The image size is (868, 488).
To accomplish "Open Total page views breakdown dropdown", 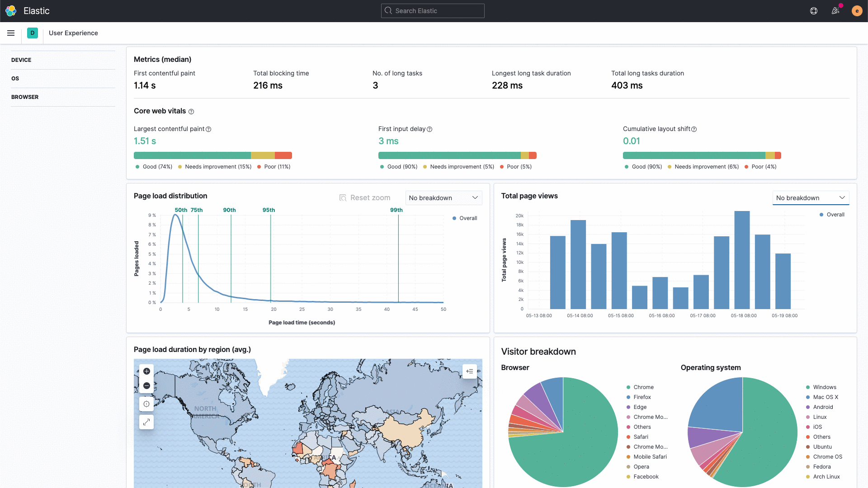I will click(810, 198).
